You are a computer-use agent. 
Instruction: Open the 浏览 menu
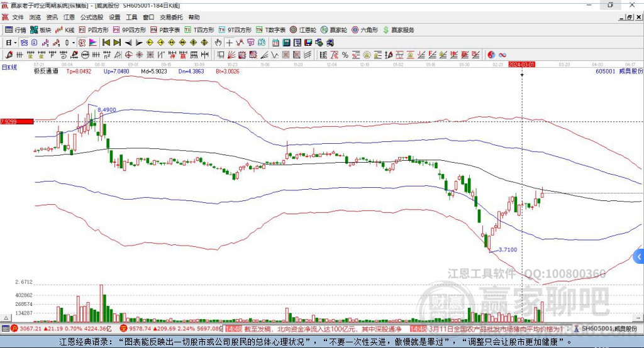coord(35,17)
